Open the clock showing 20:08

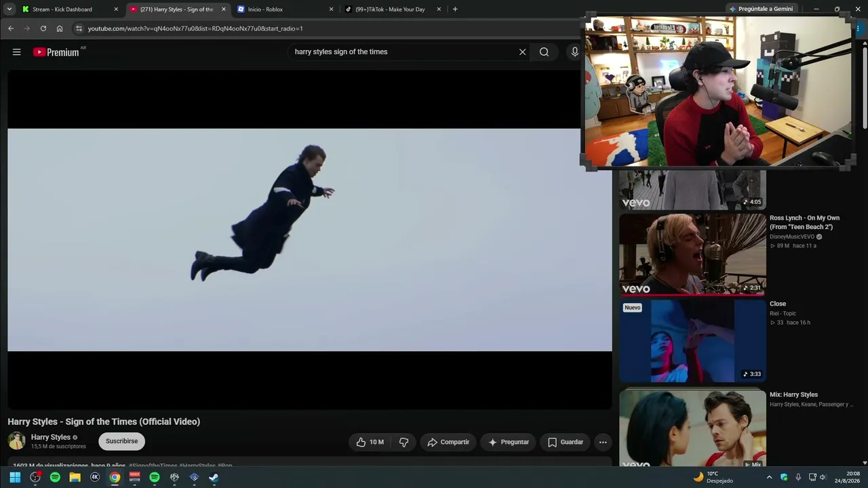[847, 477]
